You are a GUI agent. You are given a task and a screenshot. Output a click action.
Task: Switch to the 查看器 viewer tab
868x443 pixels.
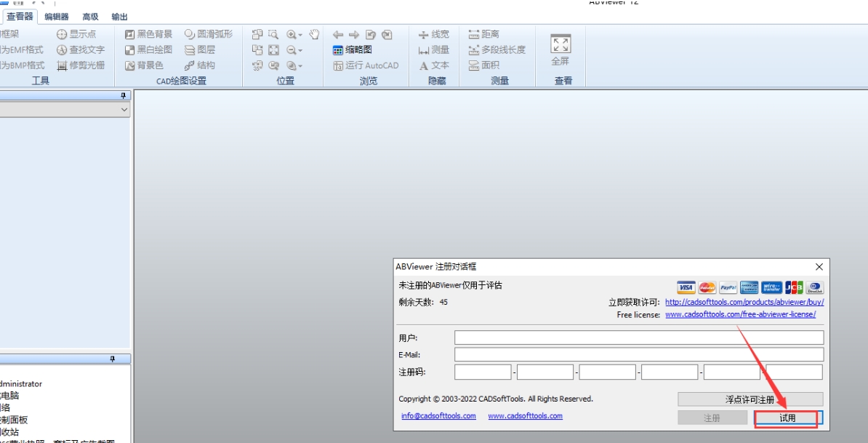tap(20, 17)
